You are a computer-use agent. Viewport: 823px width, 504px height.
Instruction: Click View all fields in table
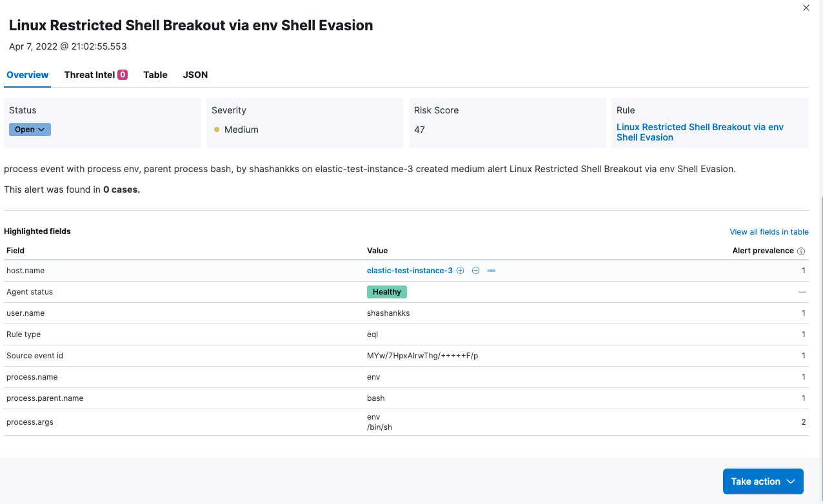(769, 232)
